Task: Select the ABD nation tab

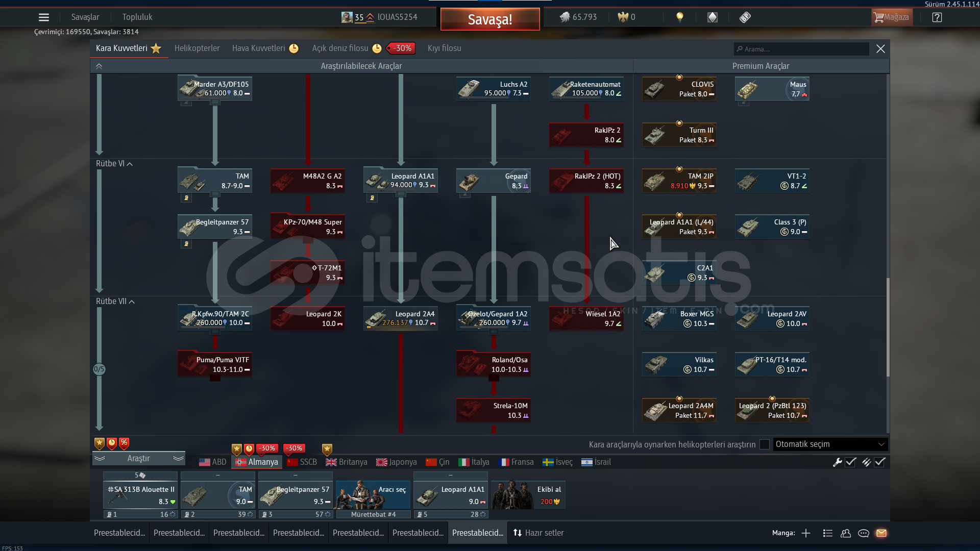Action: point(213,462)
